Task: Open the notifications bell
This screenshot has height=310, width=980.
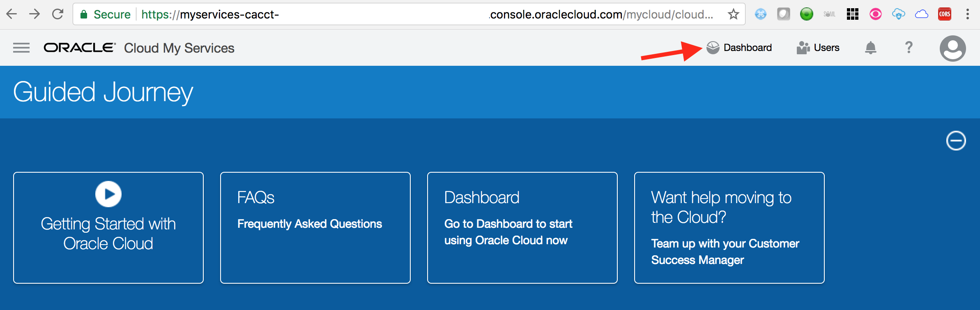Action: point(870,48)
